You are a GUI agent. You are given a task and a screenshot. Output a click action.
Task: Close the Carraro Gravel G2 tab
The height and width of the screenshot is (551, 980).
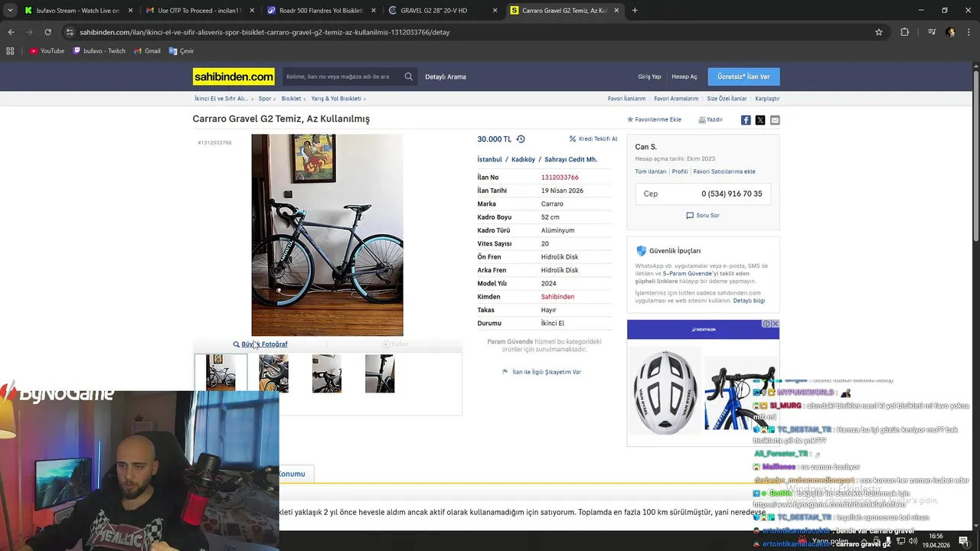point(616,11)
